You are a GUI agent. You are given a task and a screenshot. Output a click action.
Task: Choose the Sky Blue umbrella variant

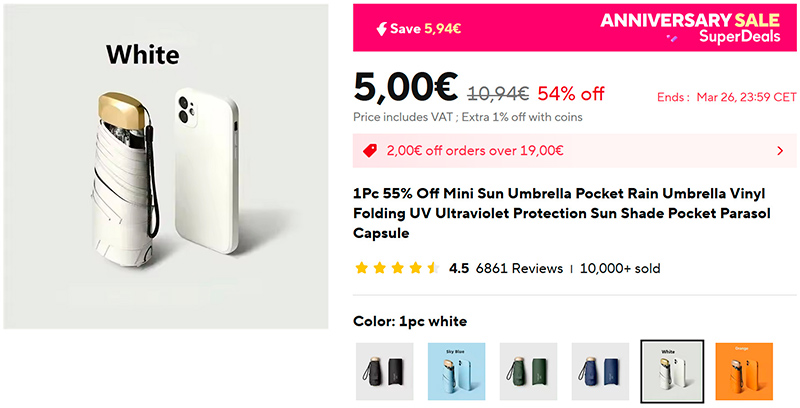point(457,371)
